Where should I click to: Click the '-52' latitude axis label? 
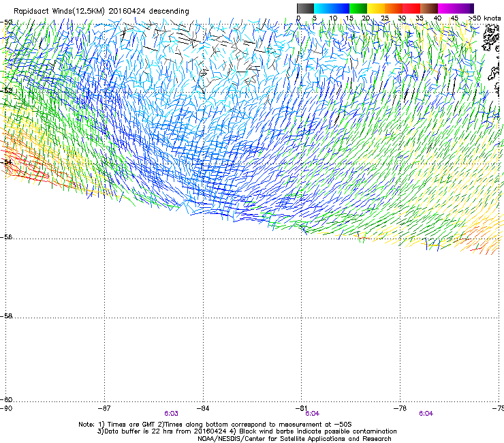click(x=6, y=91)
